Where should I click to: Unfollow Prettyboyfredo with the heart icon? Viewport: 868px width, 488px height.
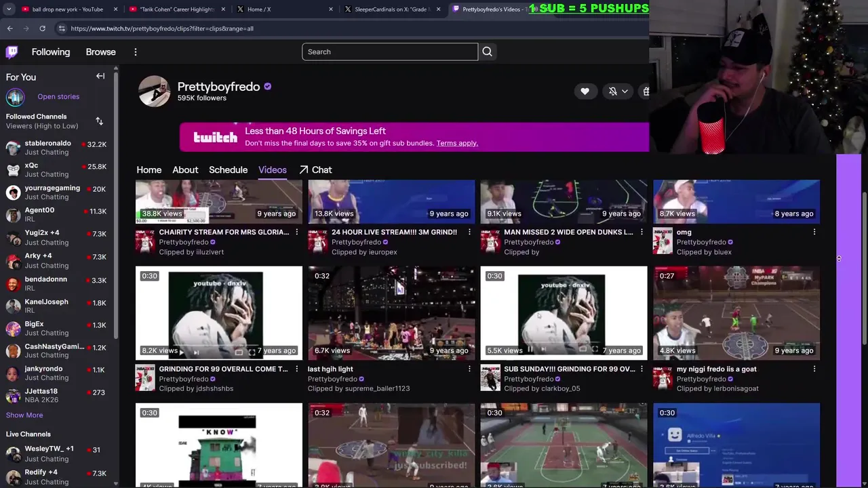click(585, 91)
